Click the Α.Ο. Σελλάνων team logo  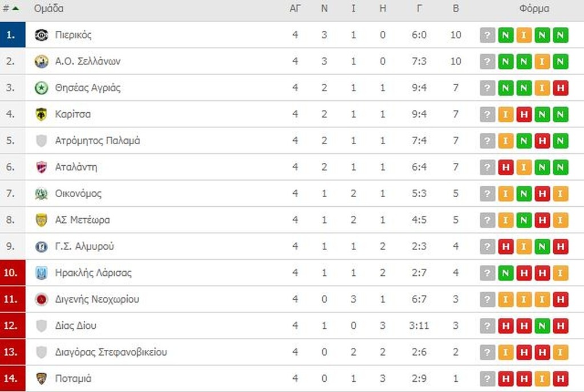coord(41,62)
